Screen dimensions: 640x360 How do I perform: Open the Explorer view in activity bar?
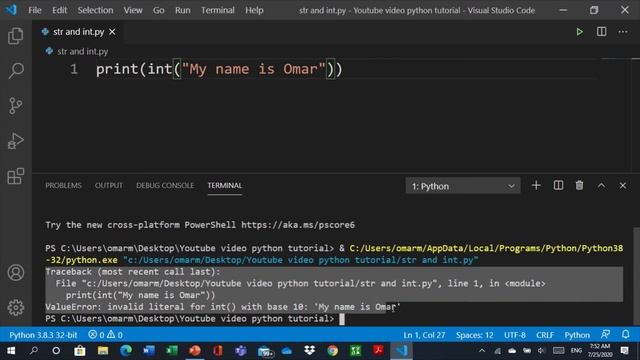(x=16, y=36)
